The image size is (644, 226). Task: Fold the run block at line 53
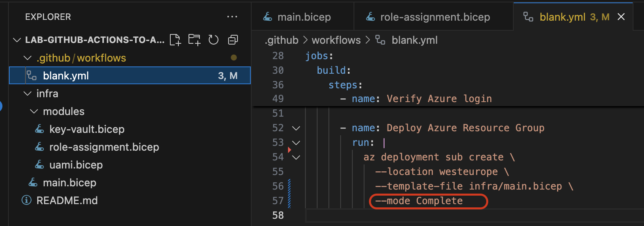coord(296,143)
